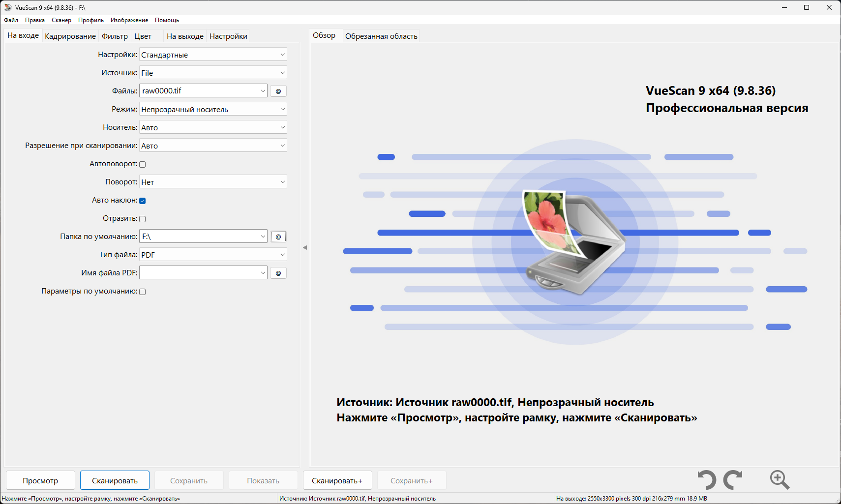This screenshot has height=504, width=841.
Task: Open the Сканер menu
Action: (x=61, y=20)
